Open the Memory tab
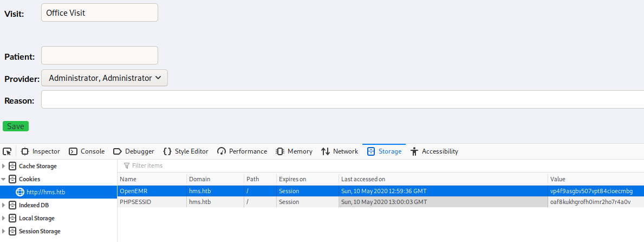Image resolution: width=644 pixels, height=242 pixels. [294, 151]
